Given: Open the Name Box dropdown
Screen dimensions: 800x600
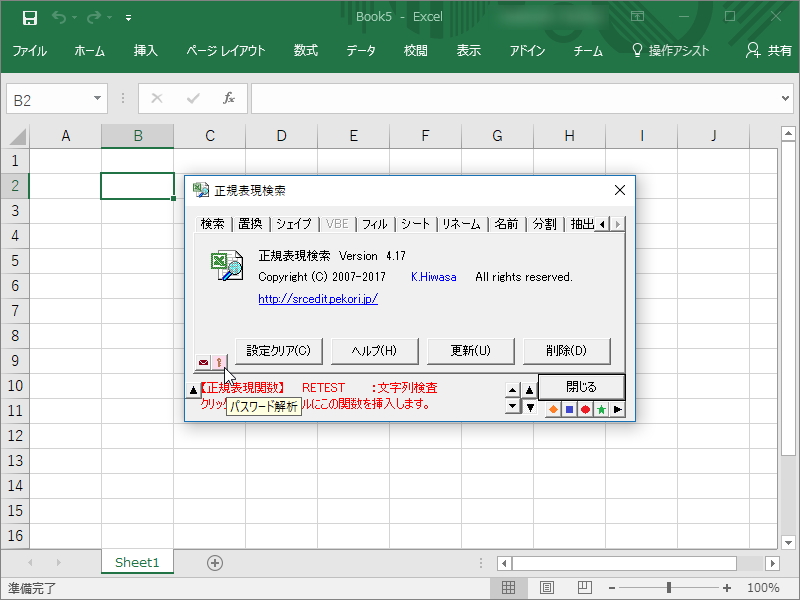Looking at the screenshot, I should click(98, 99).
